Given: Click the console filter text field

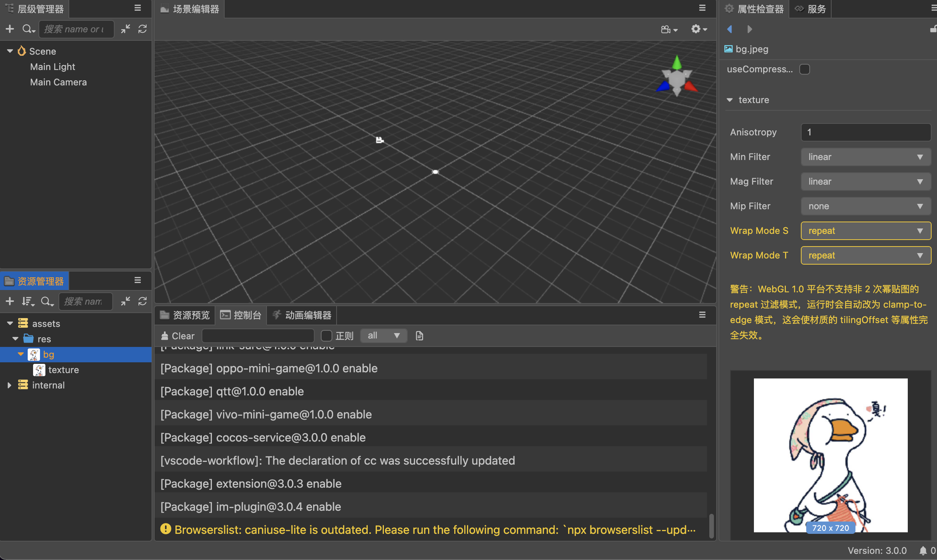Looking at the screenshot, I should (258, 336).
